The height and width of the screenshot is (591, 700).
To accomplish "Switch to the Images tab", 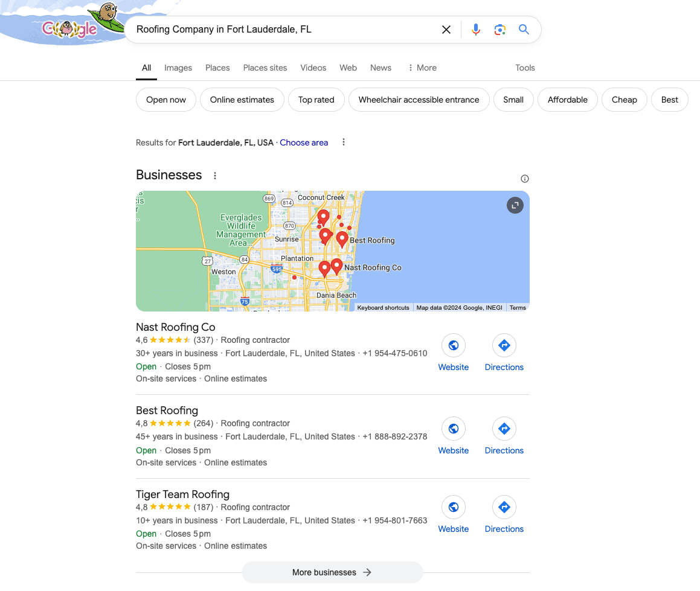I will [x=178, y=68].
